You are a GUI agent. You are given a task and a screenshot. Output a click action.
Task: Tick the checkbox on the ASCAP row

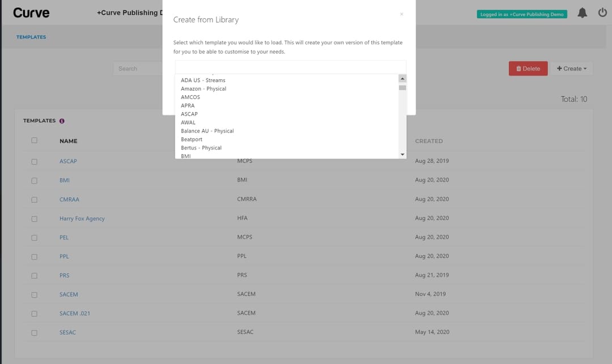[34, 161]
